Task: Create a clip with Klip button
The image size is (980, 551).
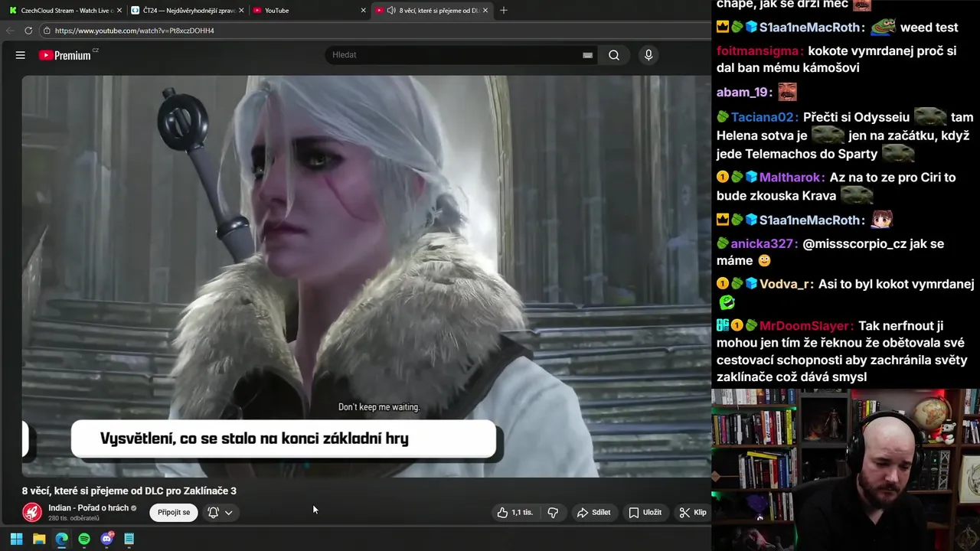Action: click(x=693, y=513)
